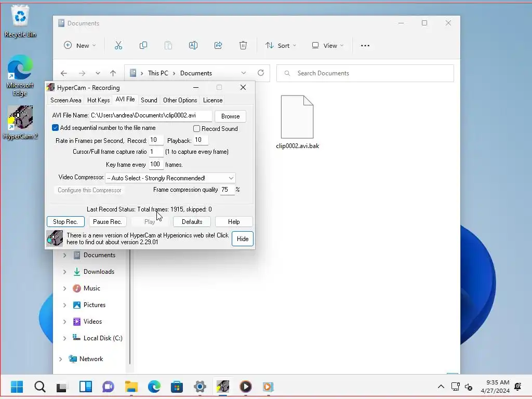This screenshot has height=399, width=532.
Task: Click the HyperCam camera icon in update banner
Action: pyautogui.click(x=55, y=238)
